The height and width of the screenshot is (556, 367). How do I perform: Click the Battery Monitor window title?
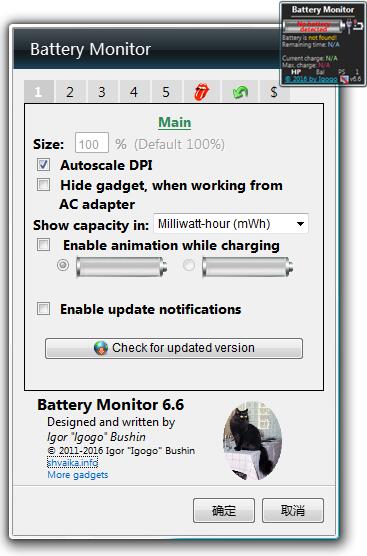[x=90, y=49]
